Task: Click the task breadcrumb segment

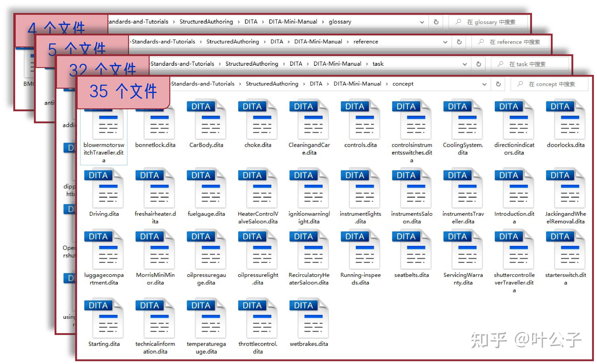Action: pyautogui.click(x=378, y=64)
